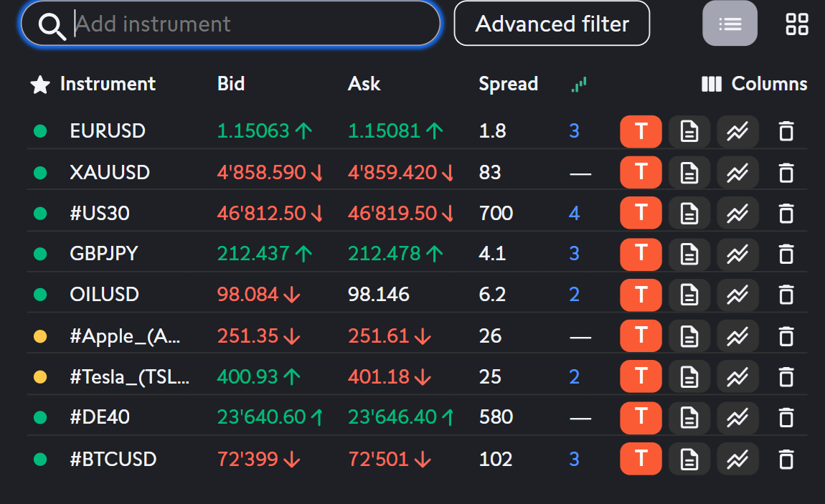Click the search magnifier icon
The height and width of the screenshot is (504, 825).
pyautogui.click(x=52, y=25)
